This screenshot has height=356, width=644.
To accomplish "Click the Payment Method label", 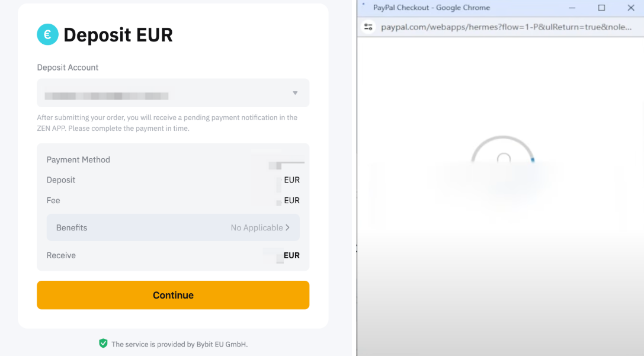I will [78, 159].
